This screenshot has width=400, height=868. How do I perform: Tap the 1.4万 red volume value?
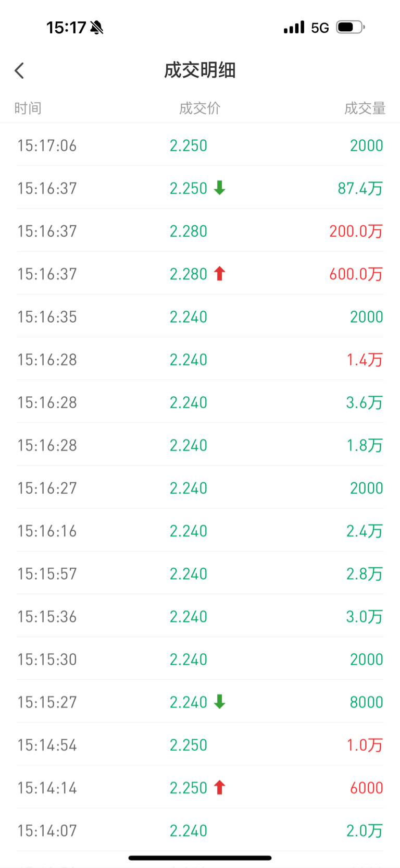tap(365, 360)
